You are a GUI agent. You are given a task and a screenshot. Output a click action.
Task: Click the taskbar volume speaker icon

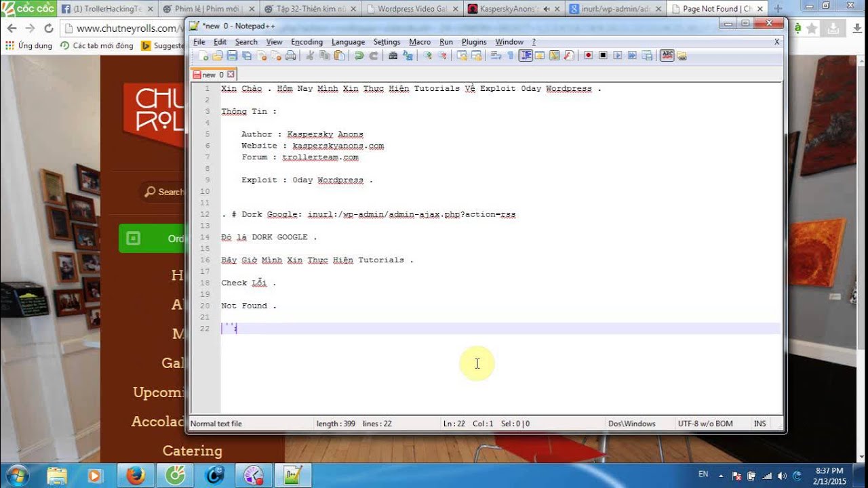[782, 476]
